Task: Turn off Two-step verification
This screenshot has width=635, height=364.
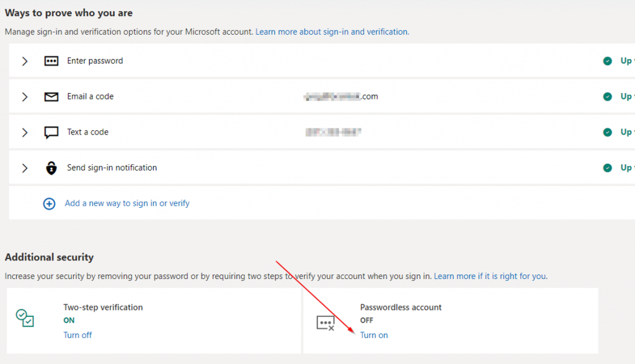Action: pyautogui.click(x=78, y=335)
